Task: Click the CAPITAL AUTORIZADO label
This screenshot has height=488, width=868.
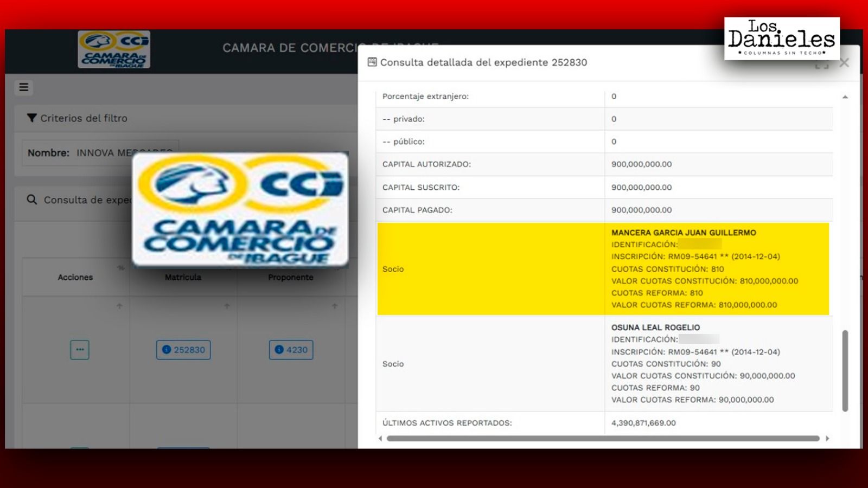Action: click(x=426, y=164)
